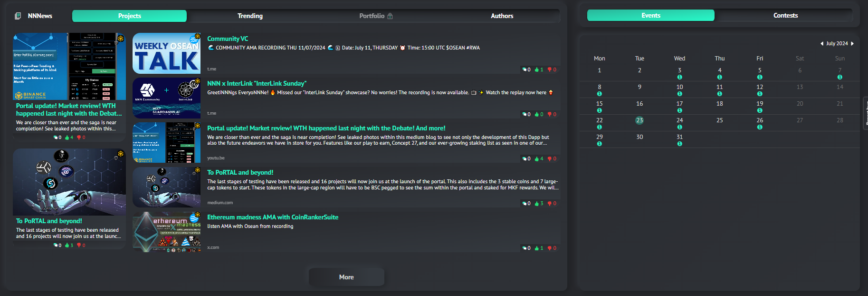The height and width of the screenshot is (296, 868).
Task: Open the Ethereum madness AMA article title
Action: 273,217
